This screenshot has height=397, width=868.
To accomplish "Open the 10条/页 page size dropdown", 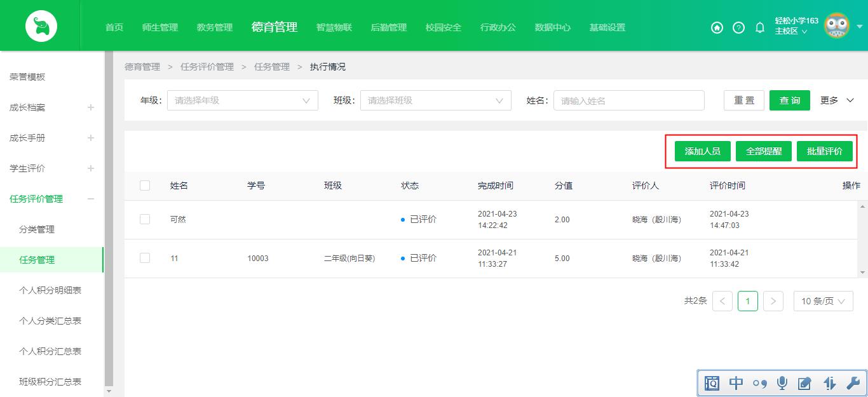I will click(x=823, y=301).
